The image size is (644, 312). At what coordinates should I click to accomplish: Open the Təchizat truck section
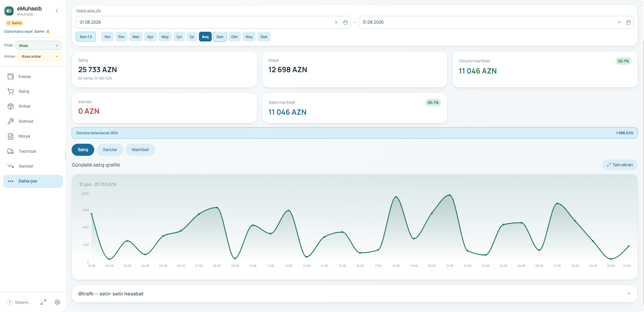point(33,151)
